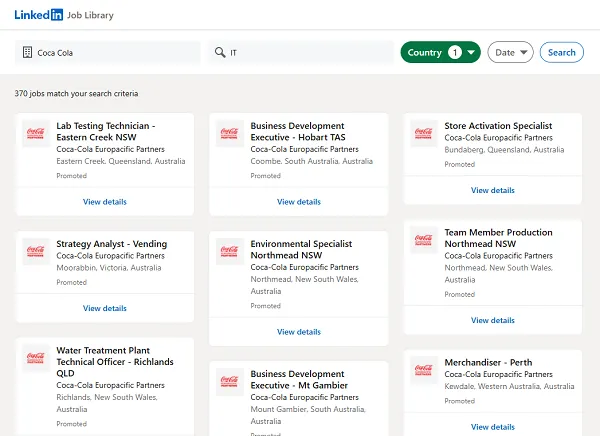The image size is (600, 436).
Task: Focus the IT keyword search field
Action: [301, 52]
